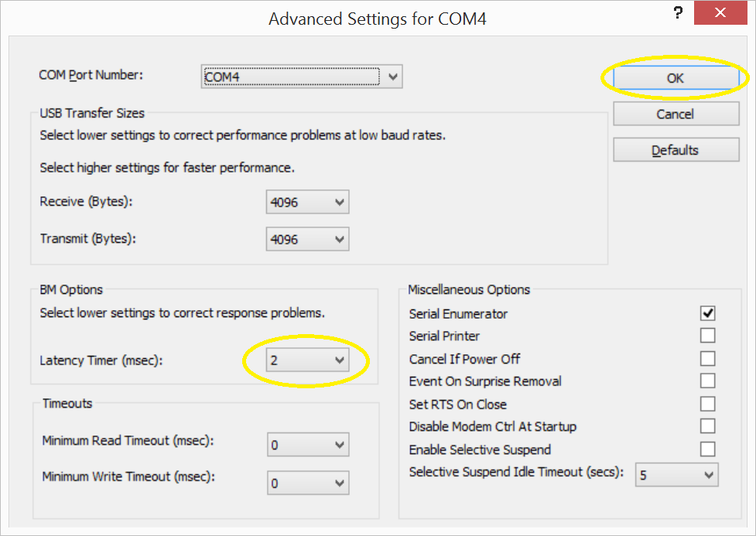Enable the Serial Printer checkbox
This screenshot has width=756, height=536.
click(707, 336)
